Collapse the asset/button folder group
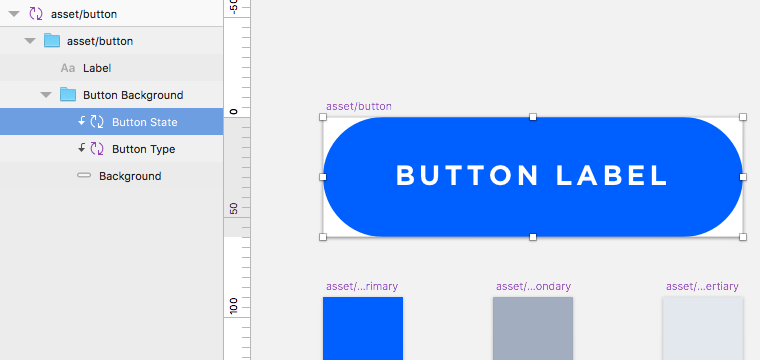 [30, 41]
